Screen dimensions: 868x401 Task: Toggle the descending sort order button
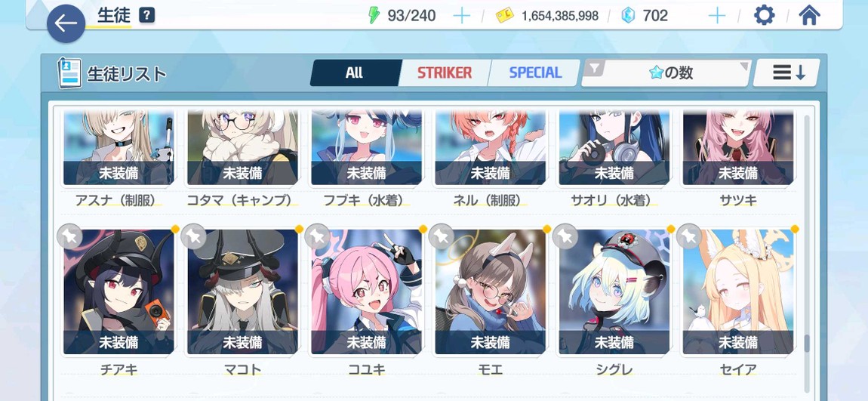pyautogui.click(x=786, y=73)
